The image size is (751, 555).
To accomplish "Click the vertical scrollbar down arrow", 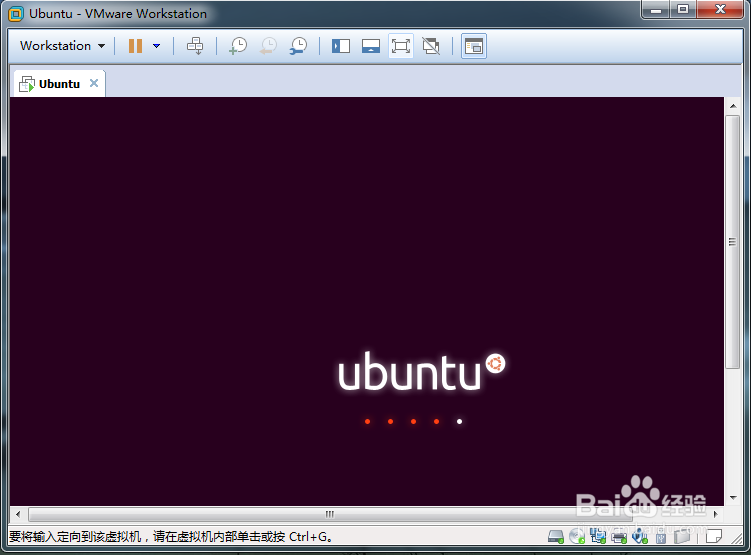I will (x=733, y=498).
